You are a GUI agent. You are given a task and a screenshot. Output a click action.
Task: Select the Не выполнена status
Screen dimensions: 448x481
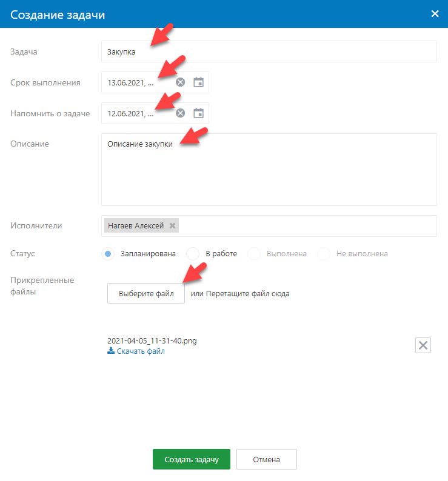click(x=324, y=254)
